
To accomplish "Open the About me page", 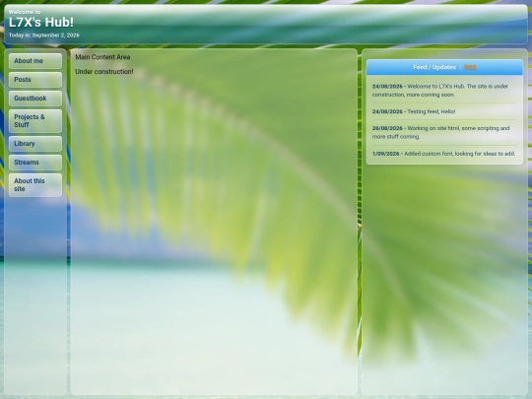I will tap(35, 61).
